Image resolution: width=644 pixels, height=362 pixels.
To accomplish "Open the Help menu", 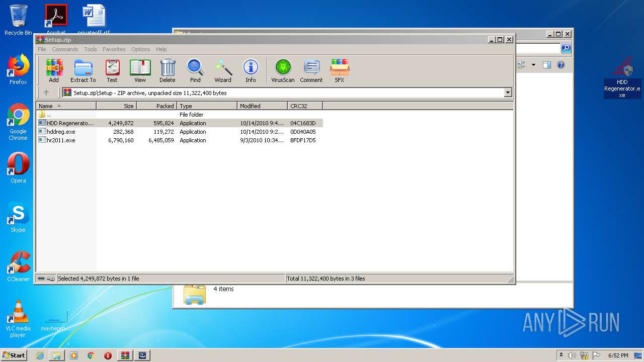I will (161, 49).
